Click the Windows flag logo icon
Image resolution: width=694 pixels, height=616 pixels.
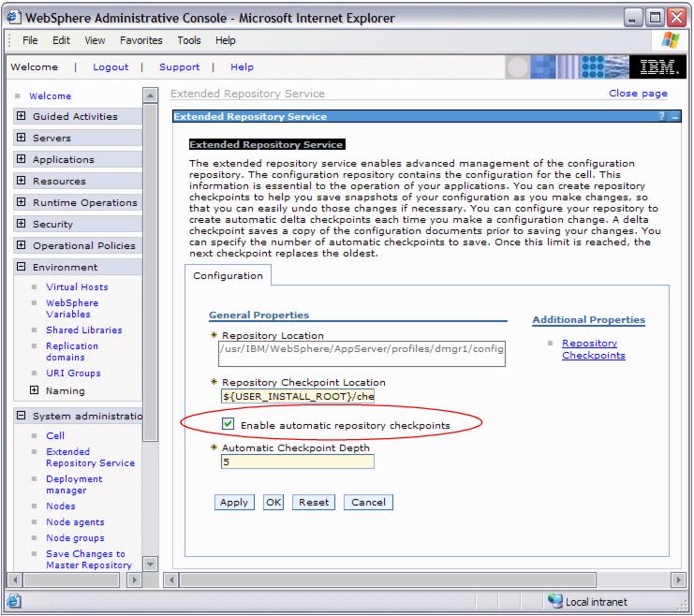pyautogui.click(x=670, y=40)
